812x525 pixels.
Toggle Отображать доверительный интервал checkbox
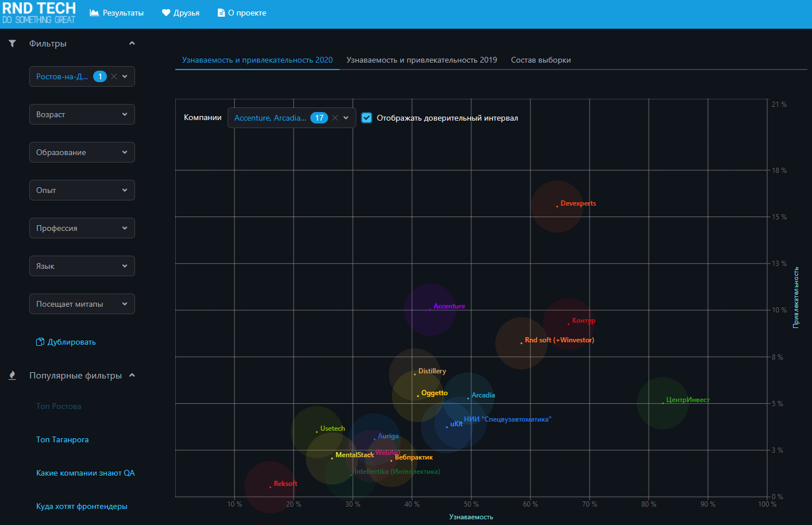(367, 118)
